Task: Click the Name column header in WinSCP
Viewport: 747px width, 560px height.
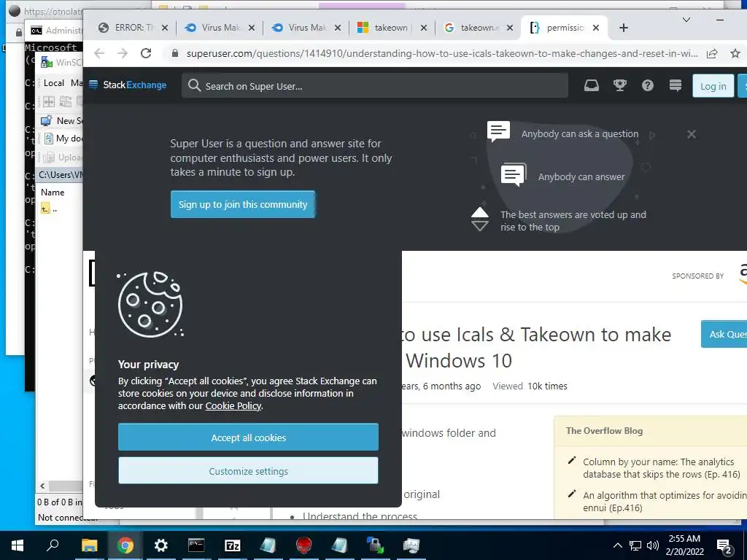Action: (53, 192)
